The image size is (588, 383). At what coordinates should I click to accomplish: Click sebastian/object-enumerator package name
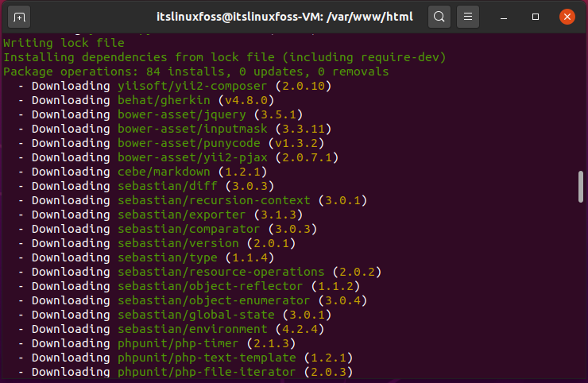[214, 300]
